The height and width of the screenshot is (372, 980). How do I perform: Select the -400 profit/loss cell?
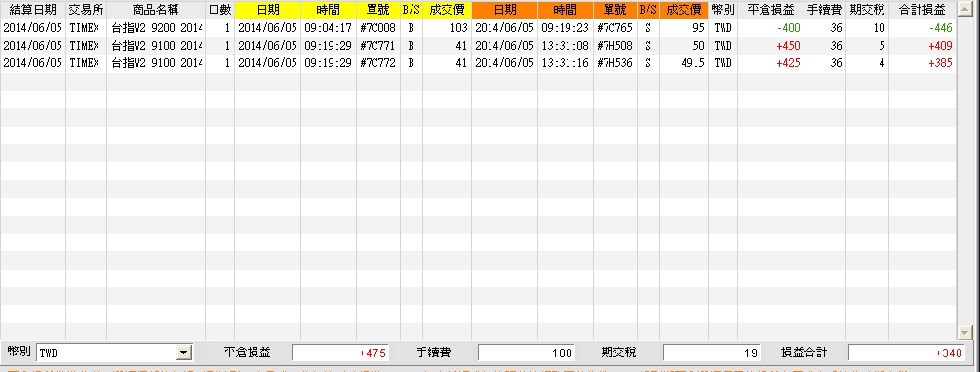[770, 28]
